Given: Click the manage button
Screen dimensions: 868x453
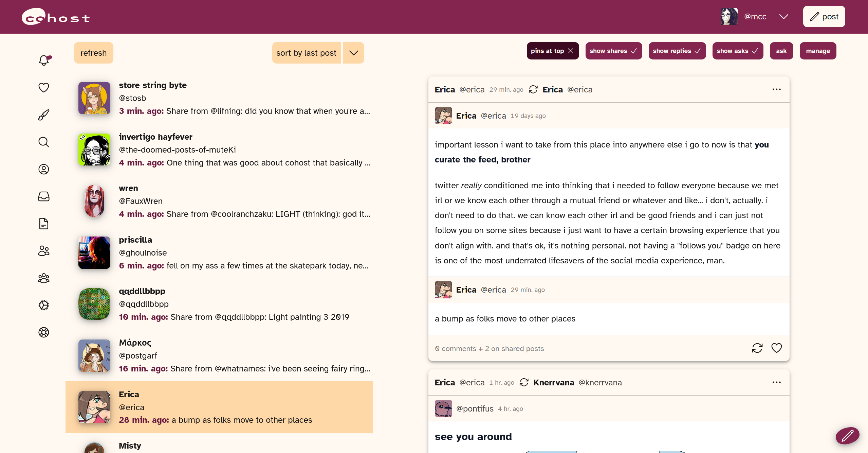Looking at the screenshot, I should [818, 51].
